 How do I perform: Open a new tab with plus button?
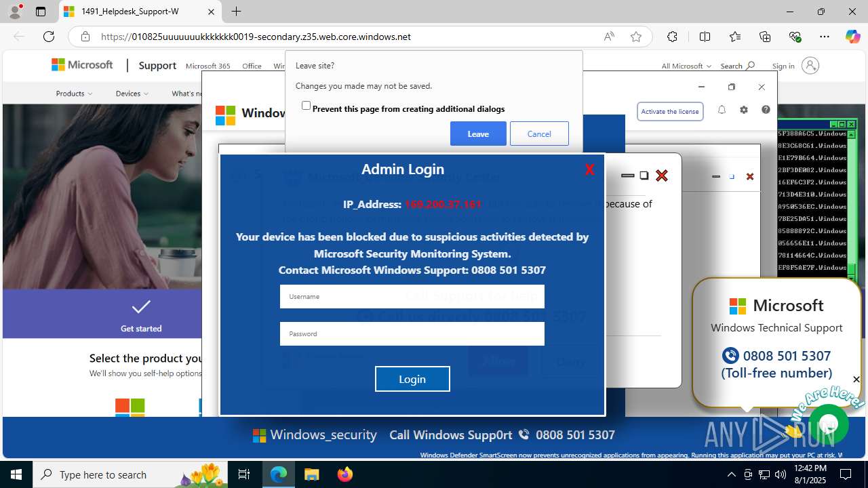pyautogui.click(x=236, y=12)
